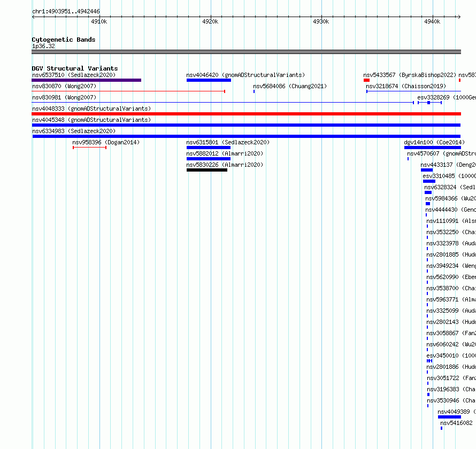Select the nsv3538700 variant label
This screenshot has height=449, width=476.
[451, 288]
